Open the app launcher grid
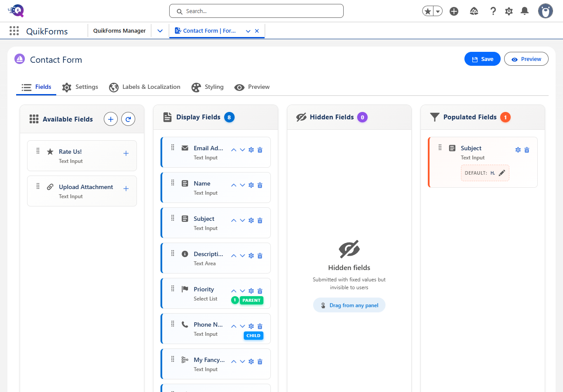 [x=14, y=30]
